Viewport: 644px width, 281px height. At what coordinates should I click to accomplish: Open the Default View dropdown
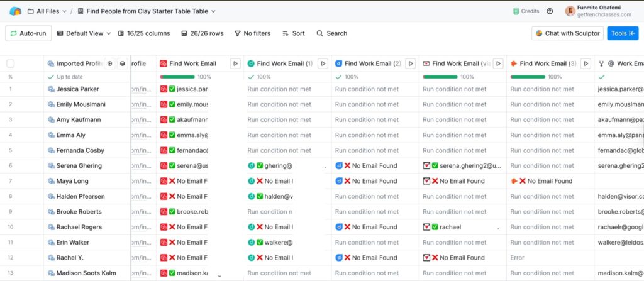click(x=84, y=33)
